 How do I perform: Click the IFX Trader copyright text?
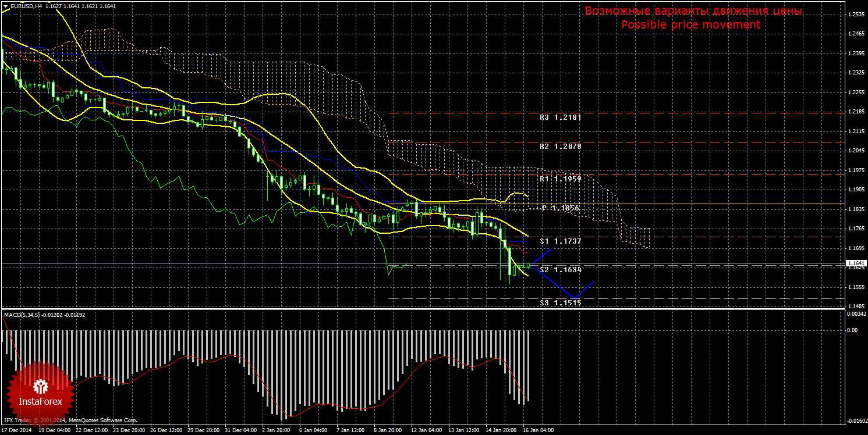[x=70, y=420]
